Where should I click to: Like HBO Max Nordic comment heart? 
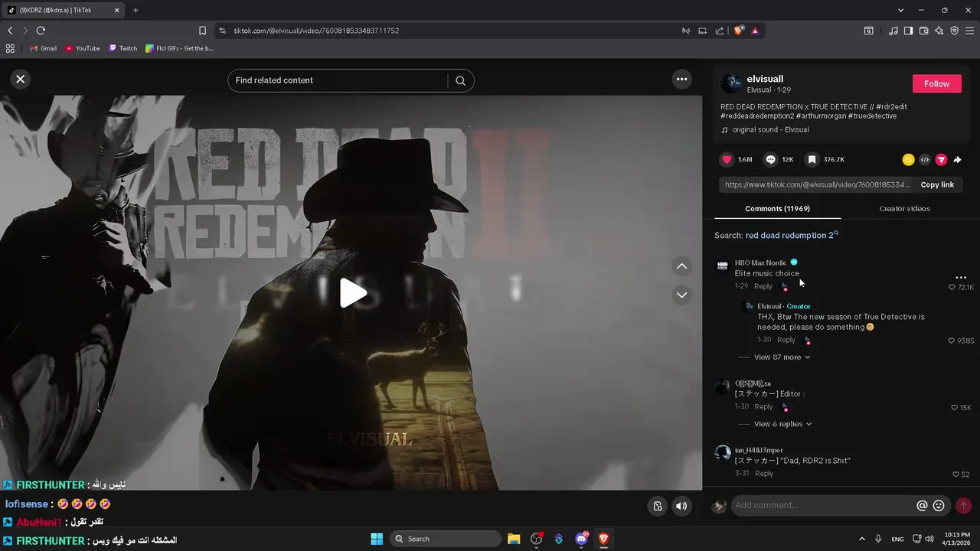(952, 287)
